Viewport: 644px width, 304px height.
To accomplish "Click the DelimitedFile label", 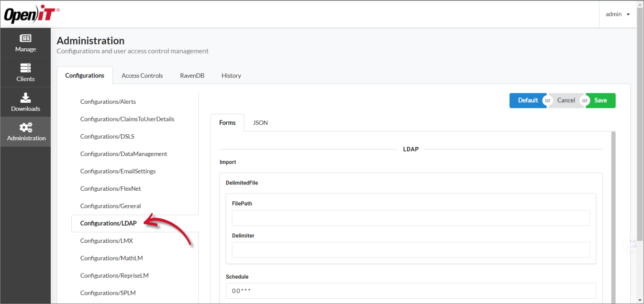I will pyautogui.click(x=242, y=183).
